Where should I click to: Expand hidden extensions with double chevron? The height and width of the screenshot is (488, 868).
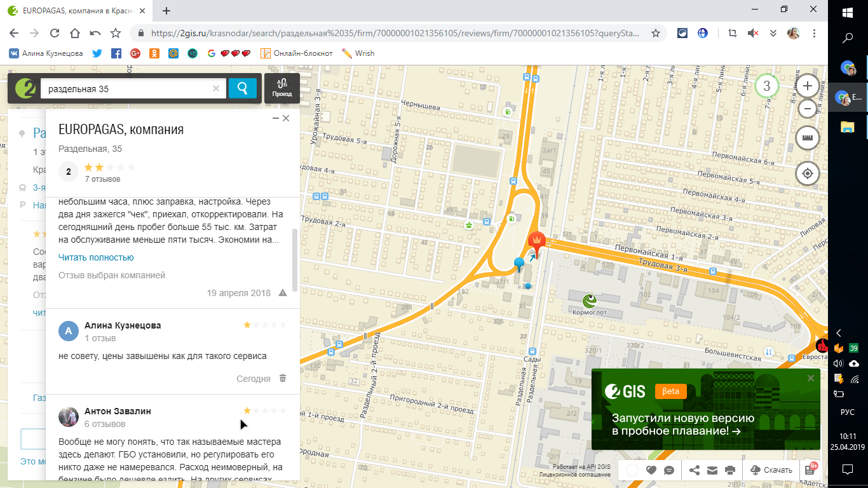tap(773, 33)
